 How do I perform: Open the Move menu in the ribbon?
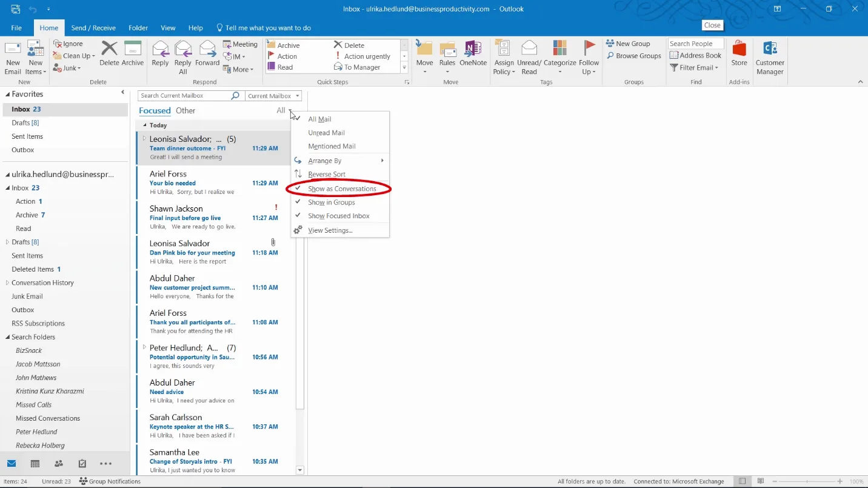[x=424, y=58]
